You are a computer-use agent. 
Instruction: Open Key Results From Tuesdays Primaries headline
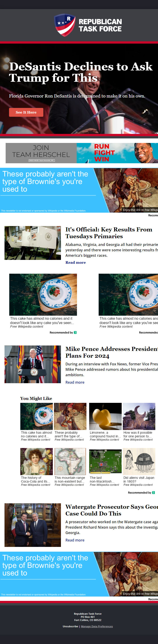click(109, 233)
